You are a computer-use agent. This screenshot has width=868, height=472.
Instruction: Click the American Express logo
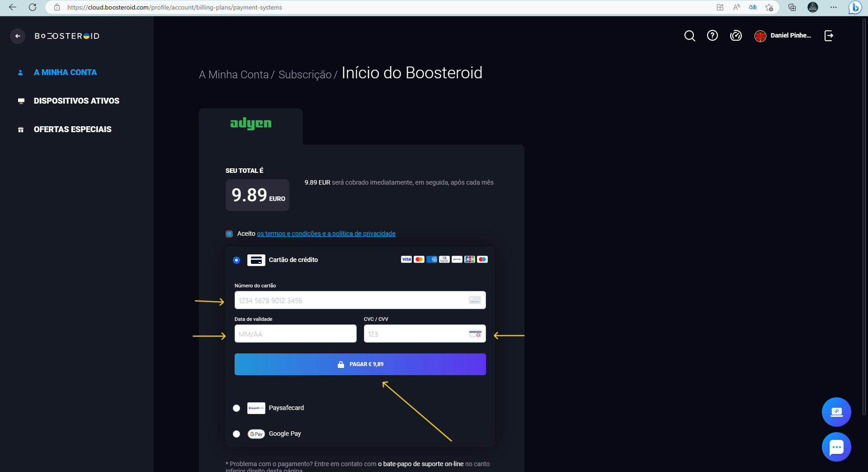(432, 259)
